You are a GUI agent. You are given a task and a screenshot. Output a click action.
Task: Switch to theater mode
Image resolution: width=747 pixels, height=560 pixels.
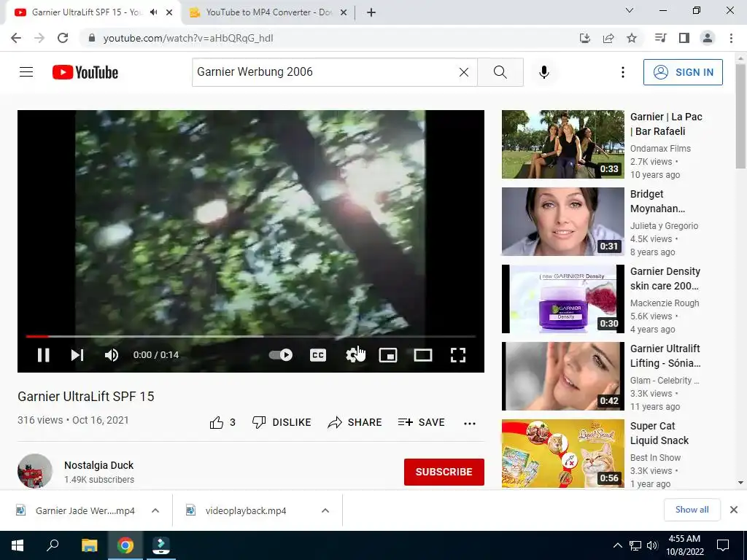(x=422, y=355)
